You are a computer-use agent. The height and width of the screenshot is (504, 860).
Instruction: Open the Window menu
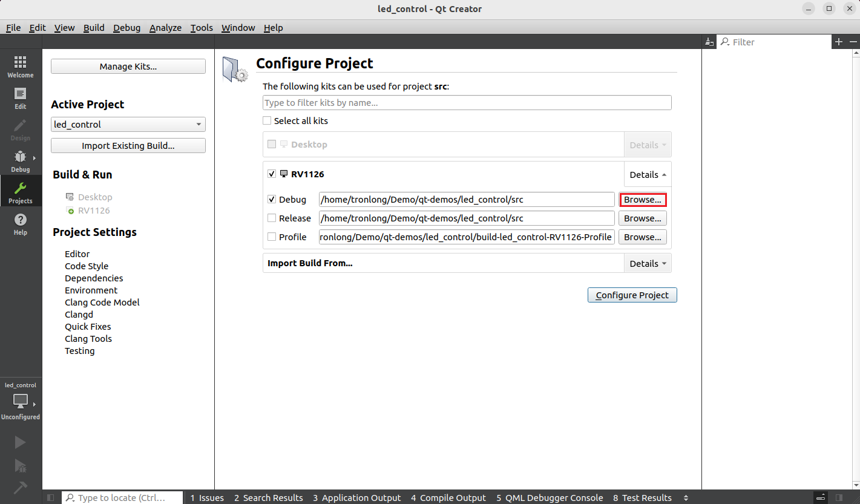(238, 28)
